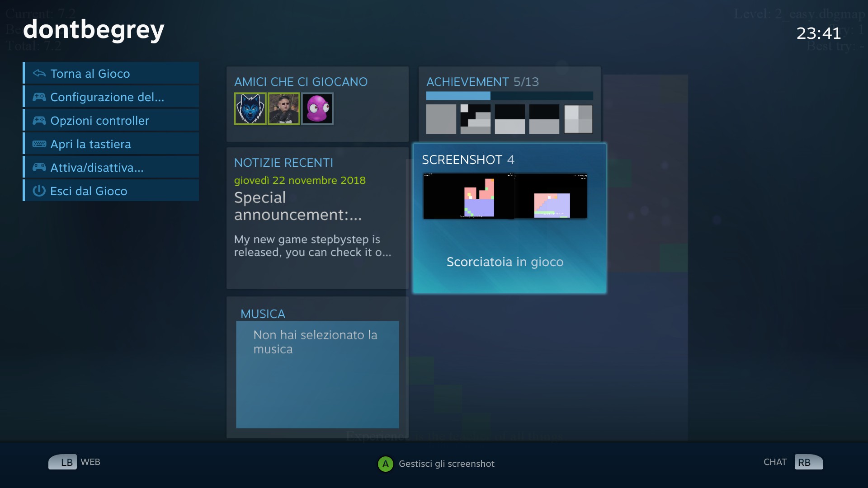Click the purple octopus friend avatar

(x=317, y=108)
